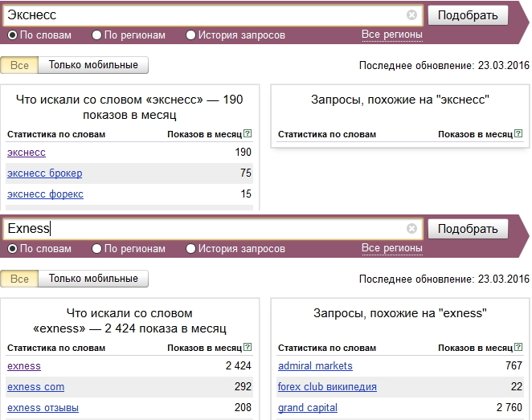Open help icon in 'Запросы, похожие на "exness"' table
The width and height of the screenshot is (532, 420).
pos(518,347)
